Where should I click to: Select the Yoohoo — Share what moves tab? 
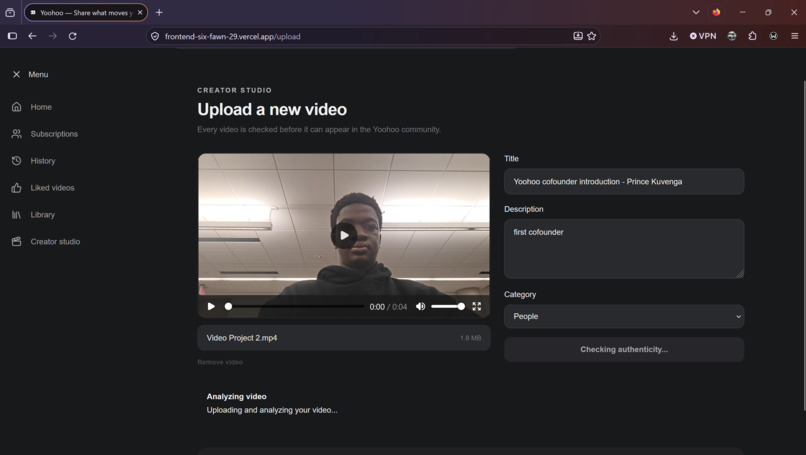point(86,12)
